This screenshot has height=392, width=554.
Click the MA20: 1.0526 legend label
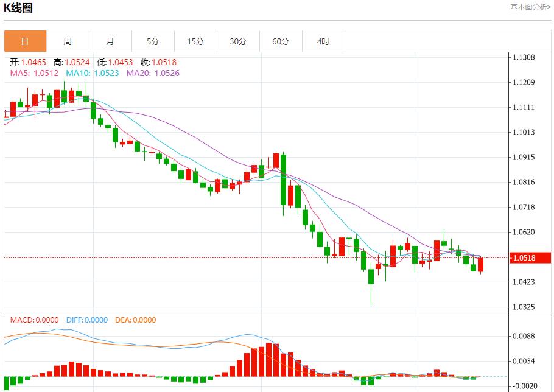pyautogui.click(x=153, y=73)
